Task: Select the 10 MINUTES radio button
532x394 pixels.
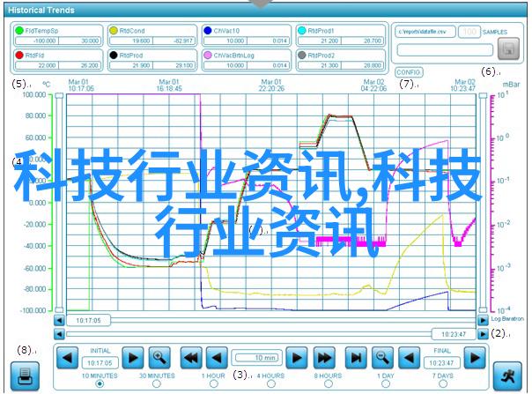Action: coord(100,384)
